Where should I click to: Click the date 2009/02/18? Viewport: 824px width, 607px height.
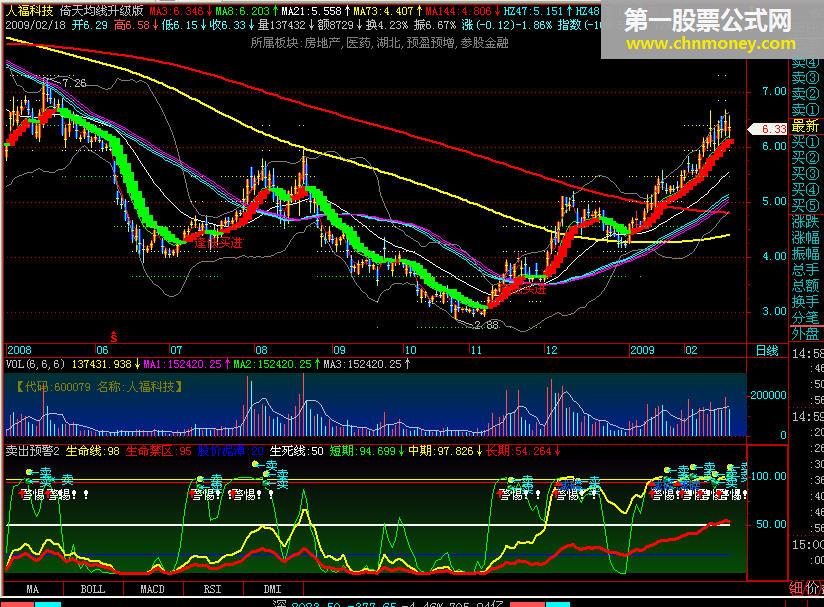coord(36,25)
